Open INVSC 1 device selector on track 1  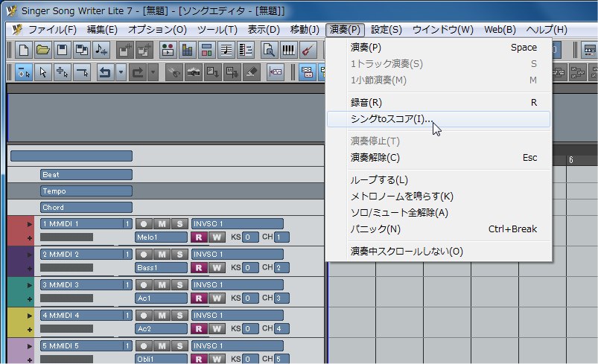(x=238, y=224)
